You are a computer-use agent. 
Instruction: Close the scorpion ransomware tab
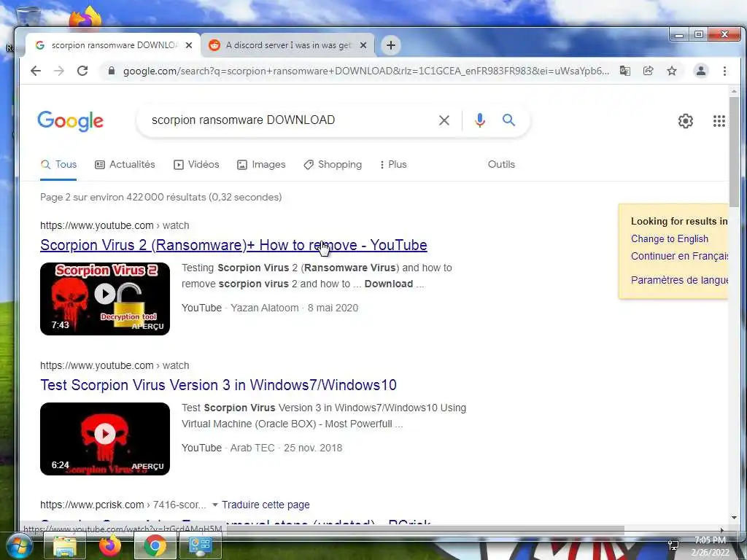(189, 45)
